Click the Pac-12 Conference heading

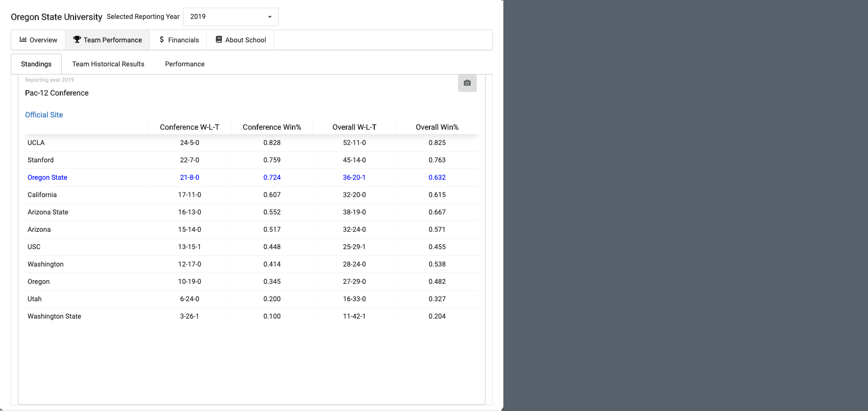click(57, 93)
